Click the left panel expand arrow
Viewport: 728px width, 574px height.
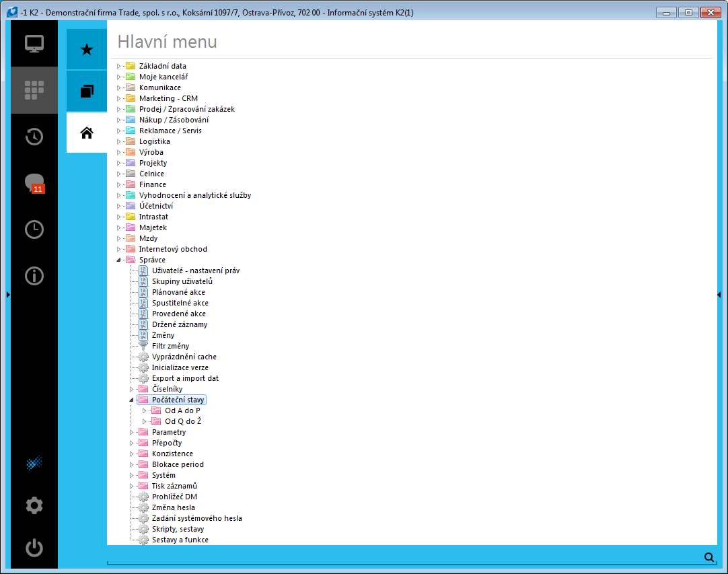[x=8, y=295]
